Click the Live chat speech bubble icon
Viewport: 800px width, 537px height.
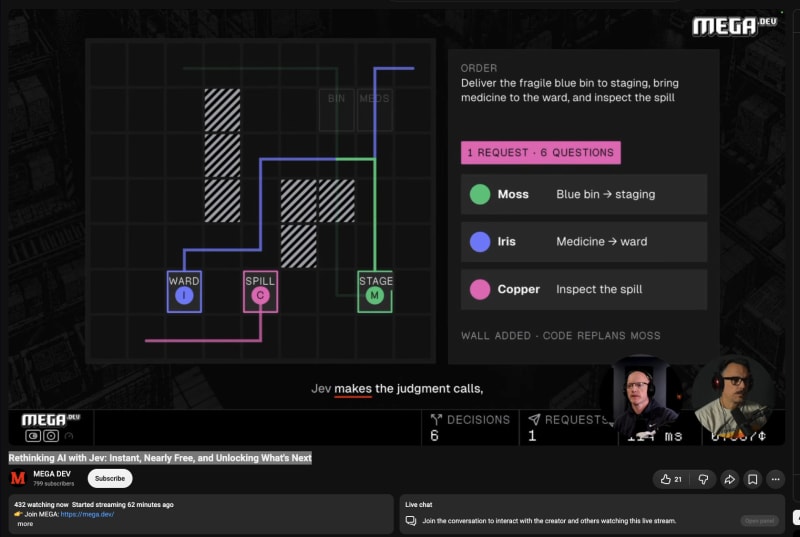point(411,521)
